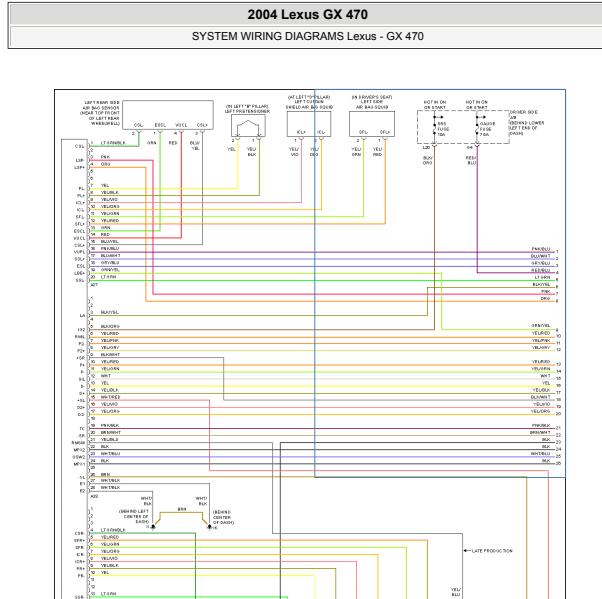Image resolution: width=602 pixels, height=599 pixels.
Task: Click "WHT/BLU" at right-edge reference 25
Action: [x=541, y=453]
